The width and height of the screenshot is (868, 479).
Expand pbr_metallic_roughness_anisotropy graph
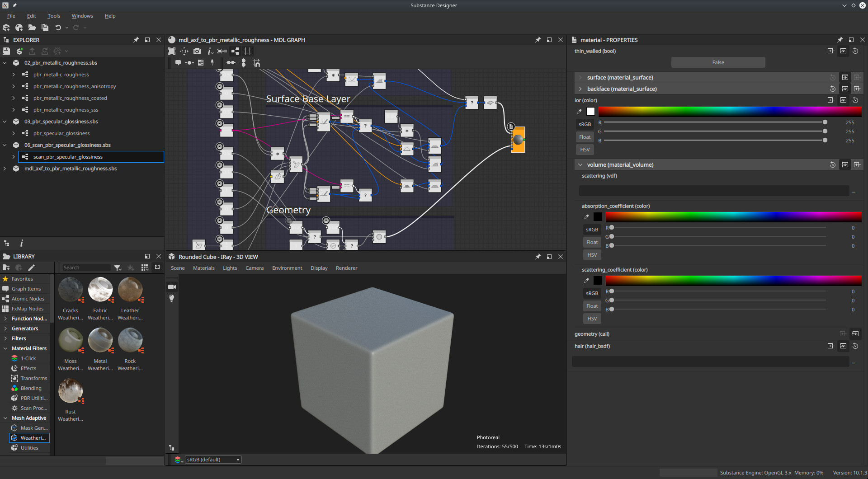point(14,86)
